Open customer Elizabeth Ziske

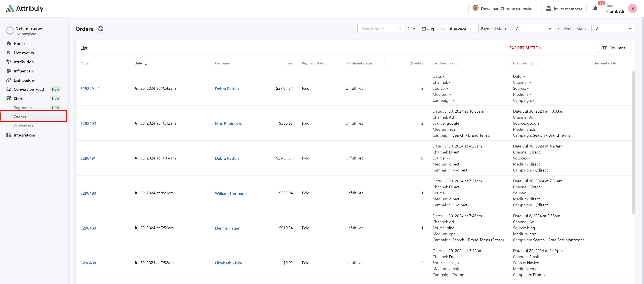click(228, 263)
